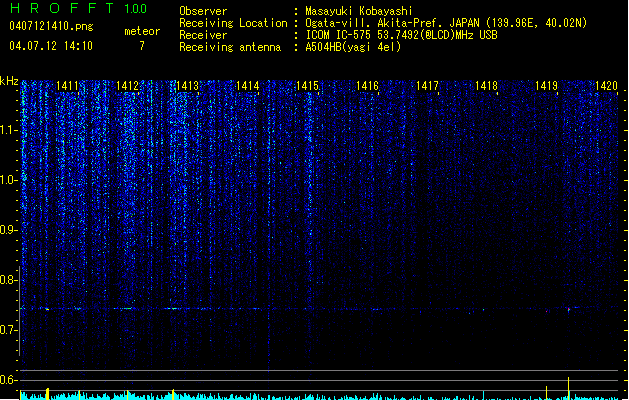Click the date stamp 04.07.12 14:10
629x400 pixels.
[x=51, y=46]
